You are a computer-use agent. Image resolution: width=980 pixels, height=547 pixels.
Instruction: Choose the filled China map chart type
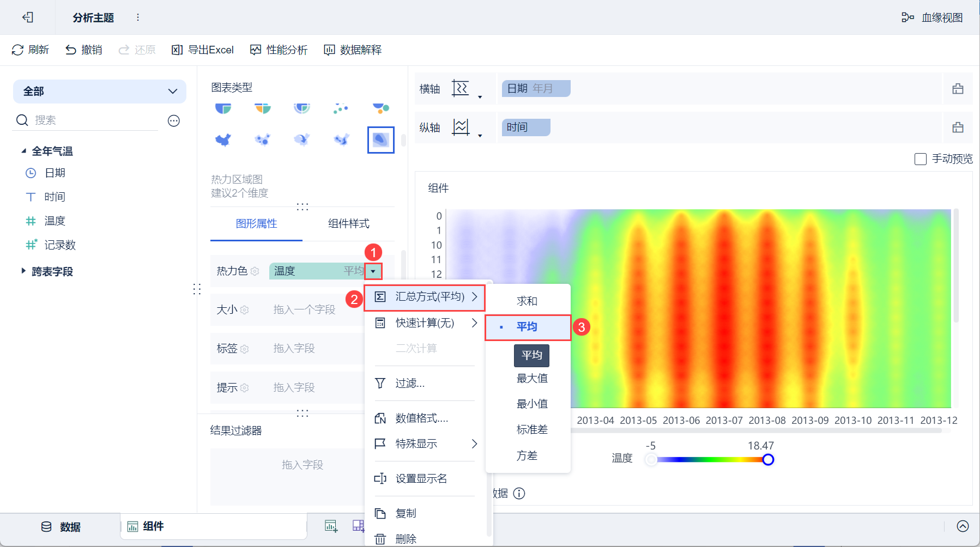pyautogui.click(x=223, y=140)
